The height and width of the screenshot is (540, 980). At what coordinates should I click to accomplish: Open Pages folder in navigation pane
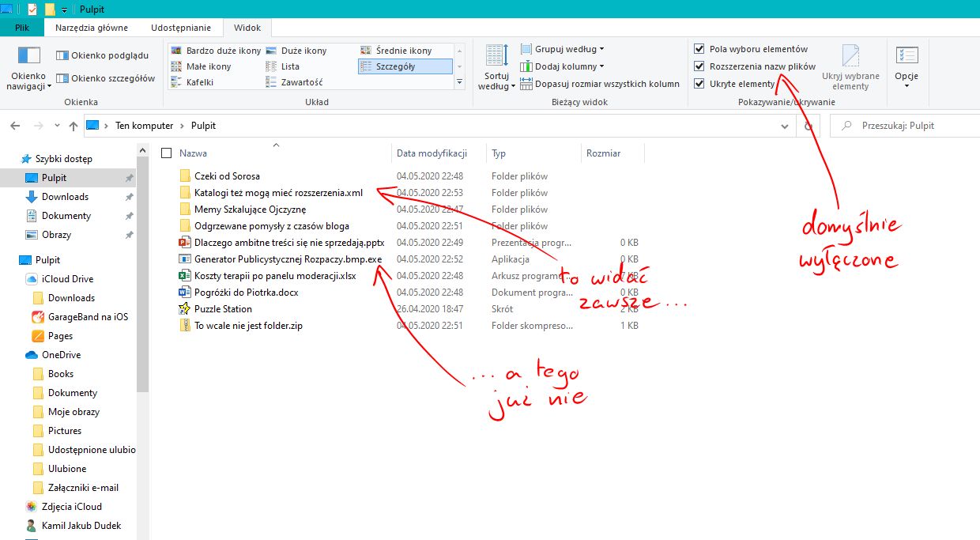click(60, 336)
